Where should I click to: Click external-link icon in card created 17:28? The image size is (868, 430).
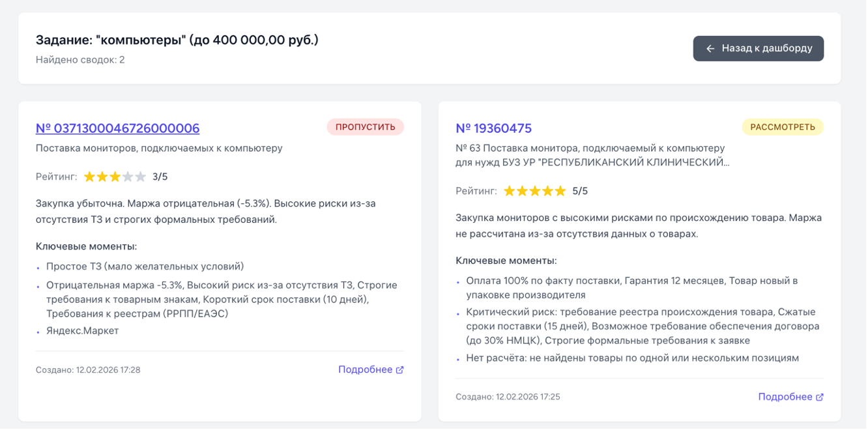399,370
